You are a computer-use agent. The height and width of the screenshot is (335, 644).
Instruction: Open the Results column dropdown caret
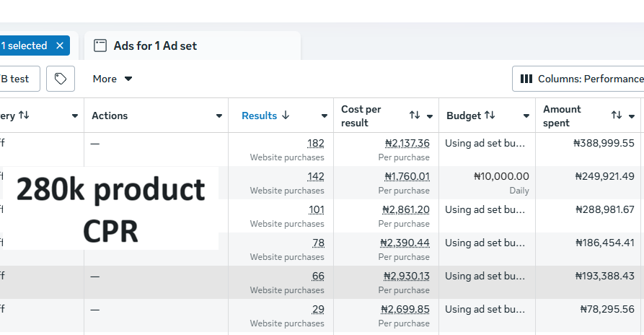(325, 116)
